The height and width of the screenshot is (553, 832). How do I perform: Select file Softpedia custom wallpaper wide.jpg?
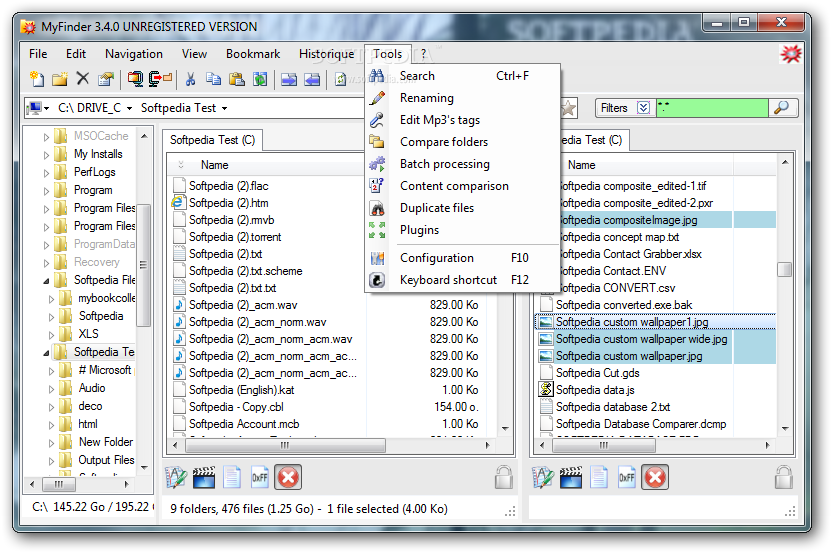pyautogui.click(x=642, y=339)
